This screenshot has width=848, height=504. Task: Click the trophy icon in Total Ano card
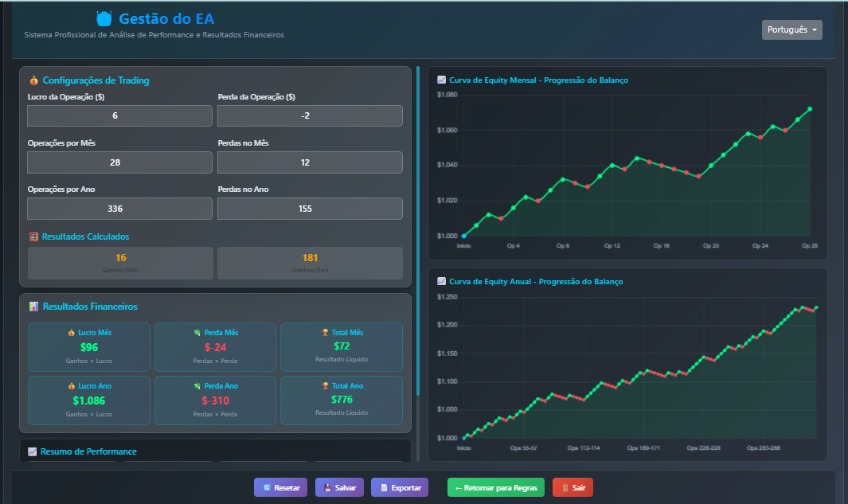coord(325,386)
